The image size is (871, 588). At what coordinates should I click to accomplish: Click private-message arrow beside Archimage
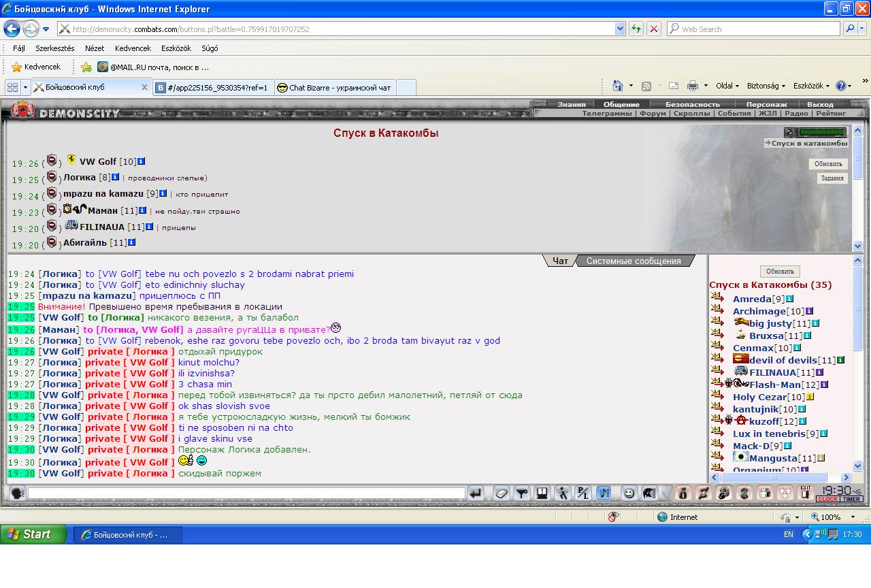point(717,309)
